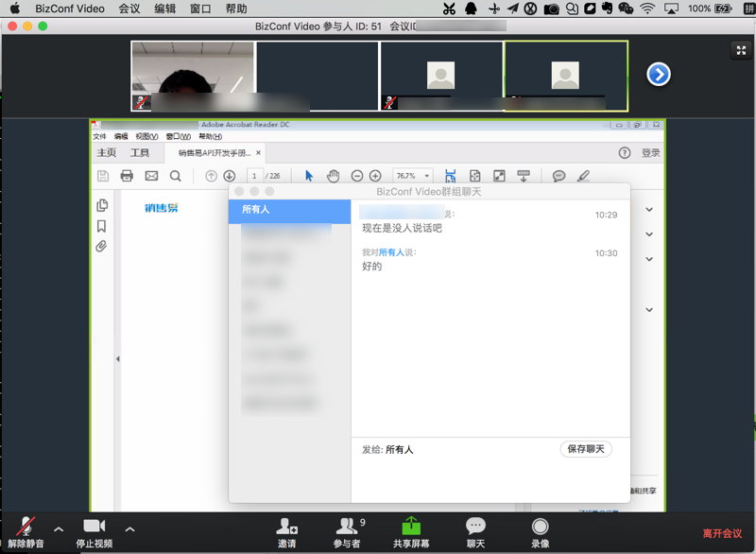
Task: Open AirPlay display menu bar icon
Action: tap(671, 9)
